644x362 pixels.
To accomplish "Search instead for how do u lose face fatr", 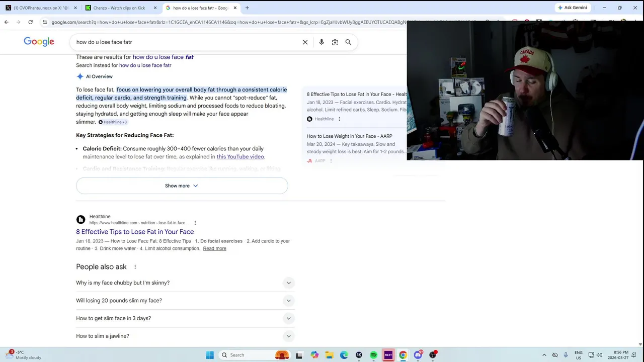I will (x=145, y=65).
